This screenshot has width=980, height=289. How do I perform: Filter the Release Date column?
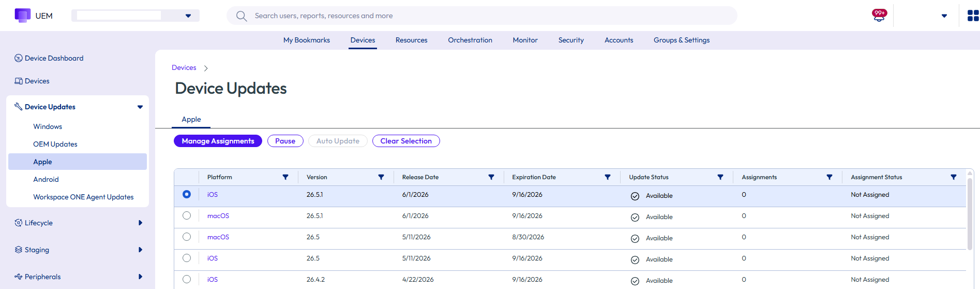[x=491, y=177]
